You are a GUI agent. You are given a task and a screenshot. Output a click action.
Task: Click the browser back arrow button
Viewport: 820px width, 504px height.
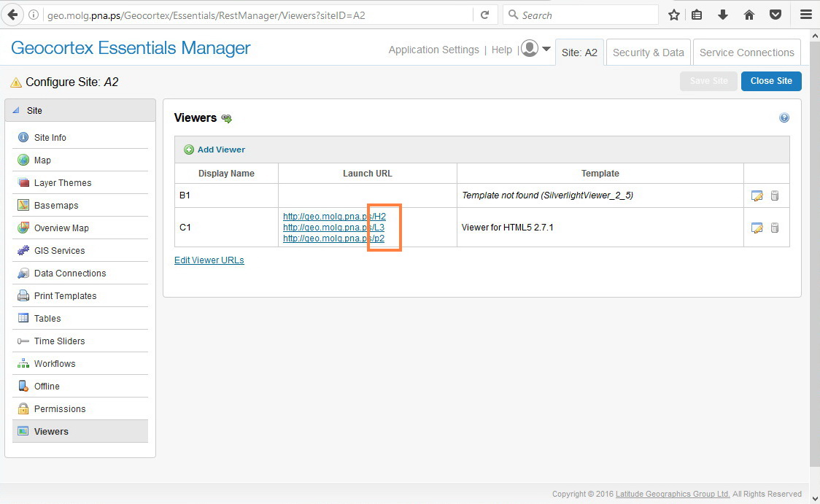12,15
